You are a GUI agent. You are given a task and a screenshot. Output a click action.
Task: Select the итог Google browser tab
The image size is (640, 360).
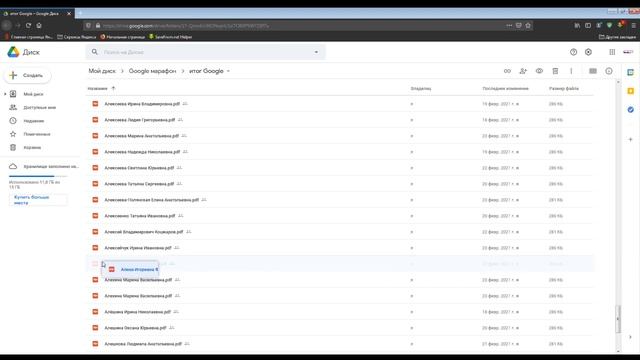tap(37, 13)
